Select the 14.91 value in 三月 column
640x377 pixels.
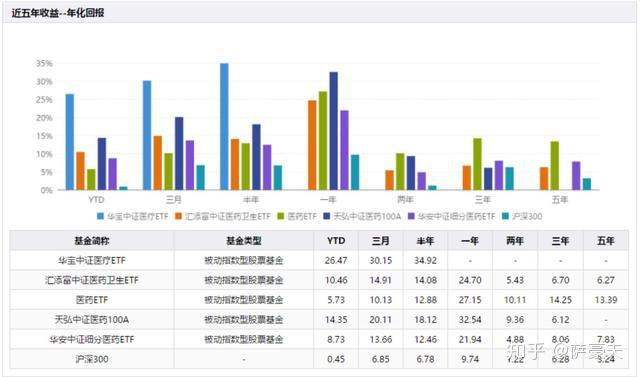click(380, 280)
